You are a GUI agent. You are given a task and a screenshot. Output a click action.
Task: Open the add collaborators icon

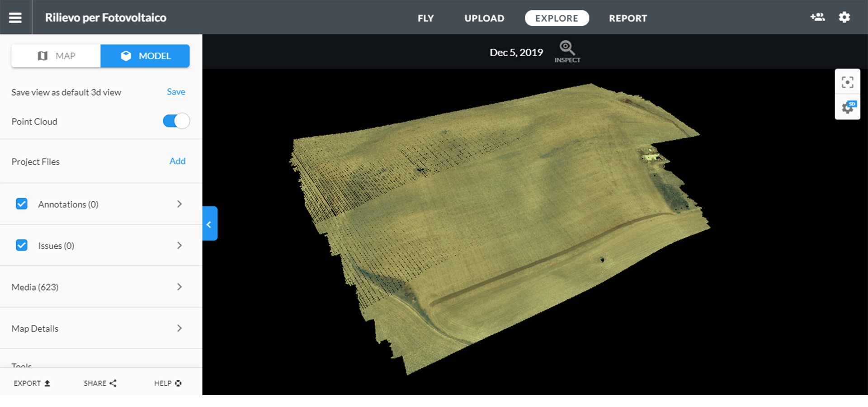point(817,17)
